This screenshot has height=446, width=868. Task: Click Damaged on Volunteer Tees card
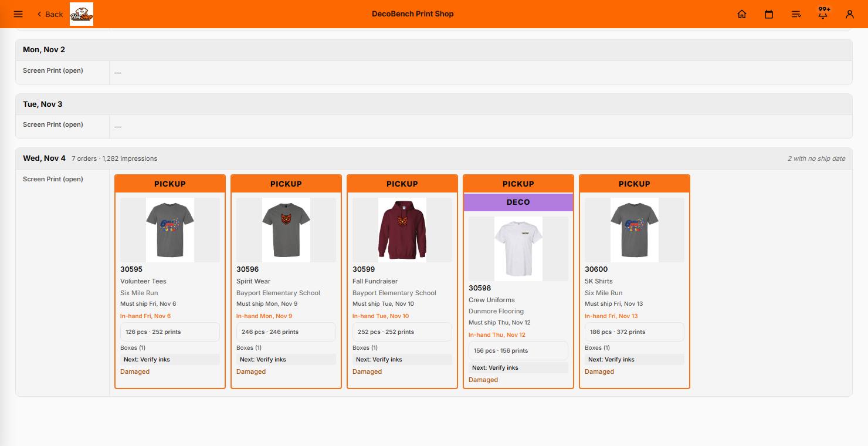(135, 371)
